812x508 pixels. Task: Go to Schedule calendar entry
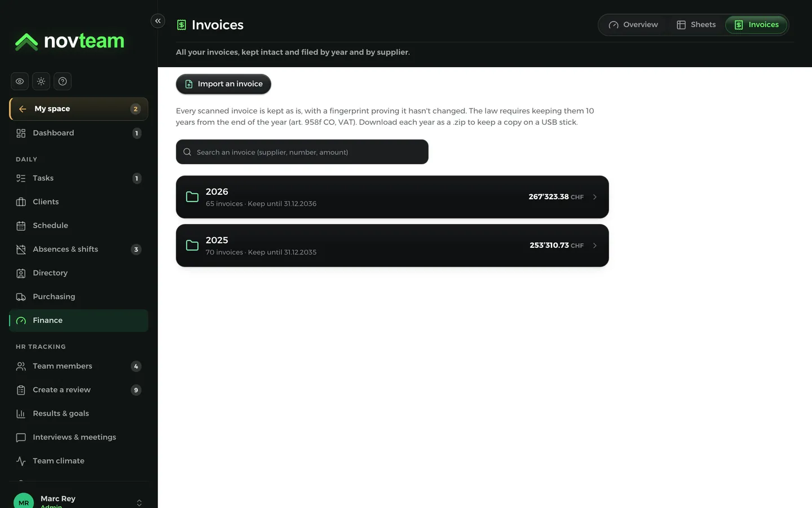point(78,226)
